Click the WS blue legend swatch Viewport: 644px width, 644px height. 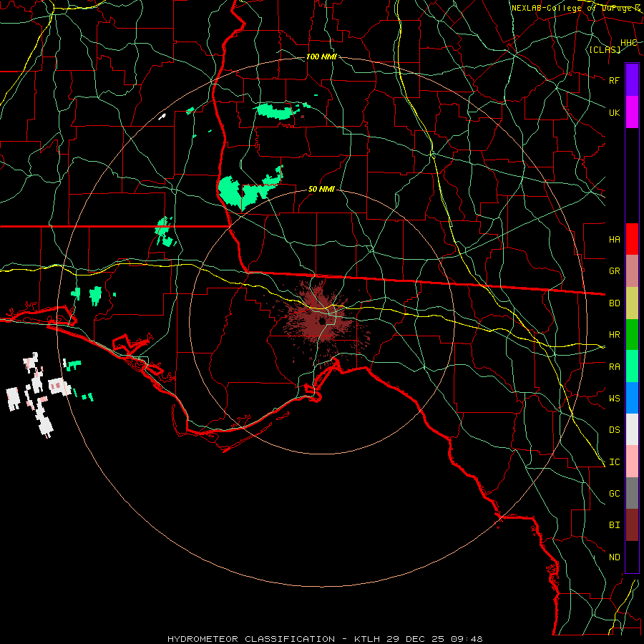coord(632,398)
